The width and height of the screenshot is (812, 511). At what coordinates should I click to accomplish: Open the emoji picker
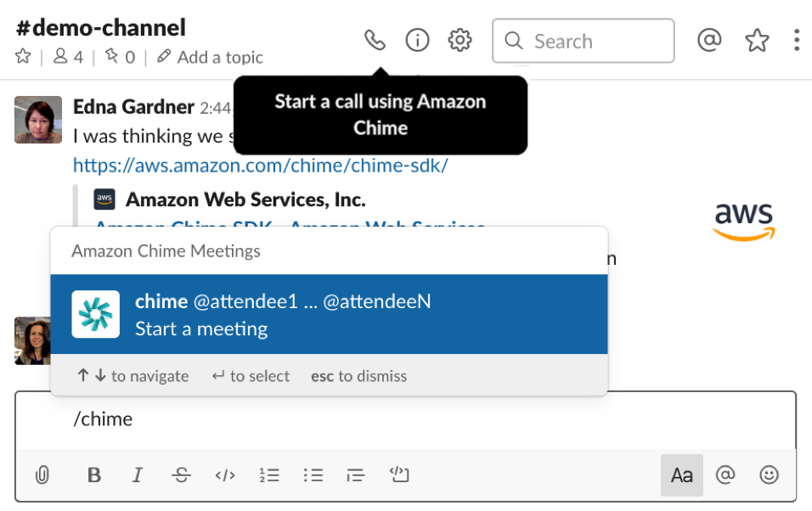click(769, 475)
